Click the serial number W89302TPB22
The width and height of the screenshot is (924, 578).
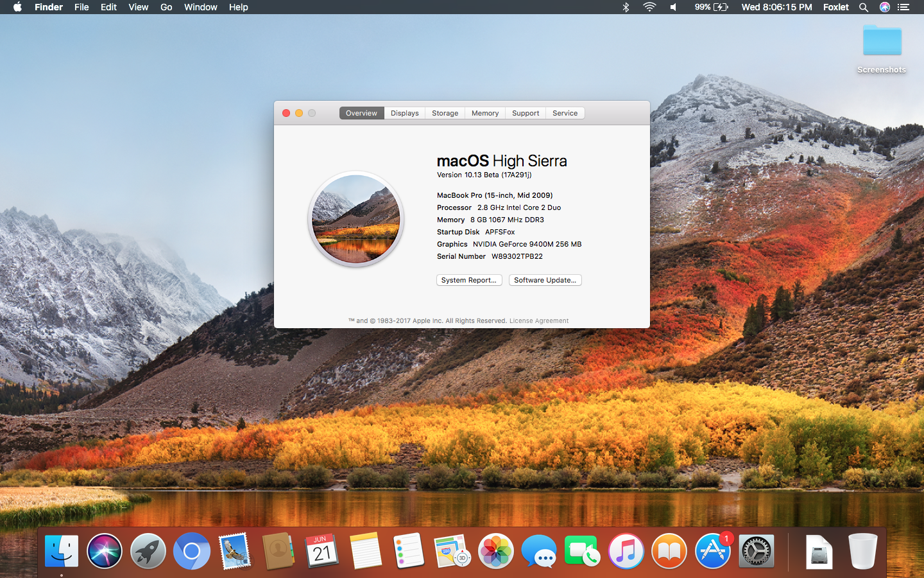pos(517,256)
